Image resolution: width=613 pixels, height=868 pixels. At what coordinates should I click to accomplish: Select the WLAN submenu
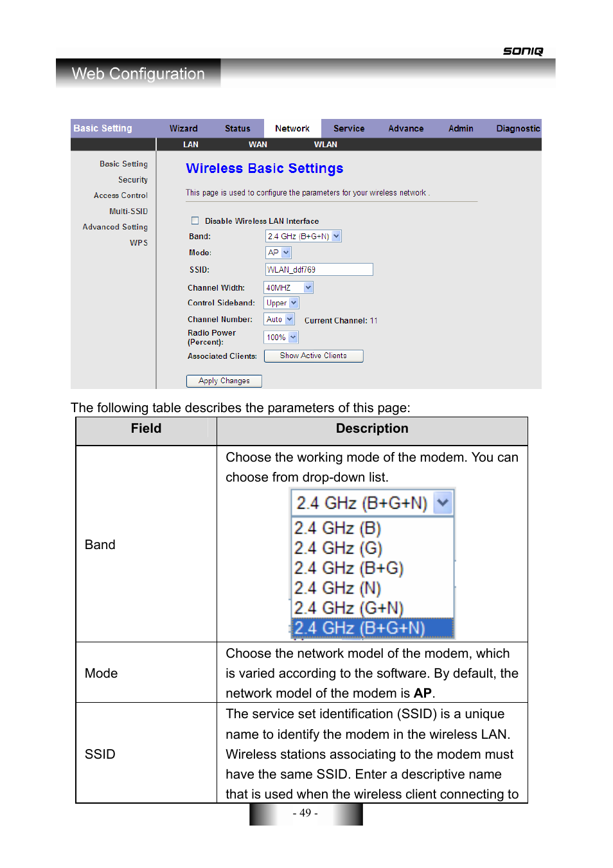(x=326, y=145)
